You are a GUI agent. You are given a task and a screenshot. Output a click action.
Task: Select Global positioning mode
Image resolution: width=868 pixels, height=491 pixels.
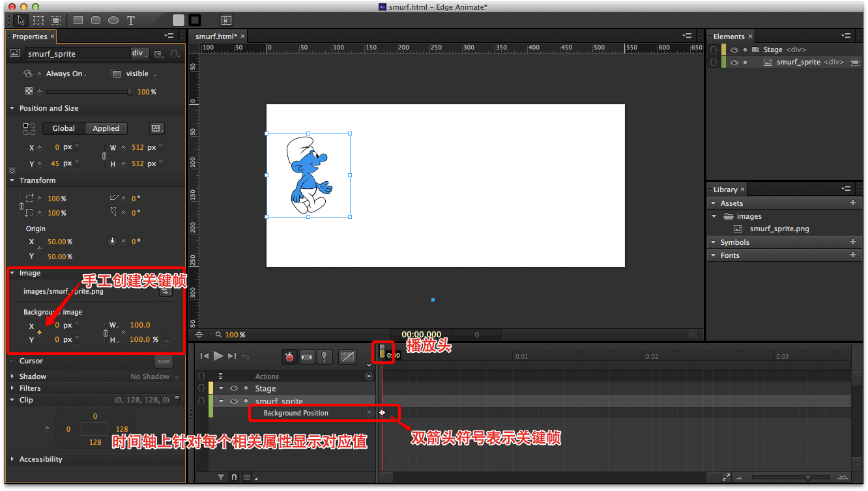point(63,128)
